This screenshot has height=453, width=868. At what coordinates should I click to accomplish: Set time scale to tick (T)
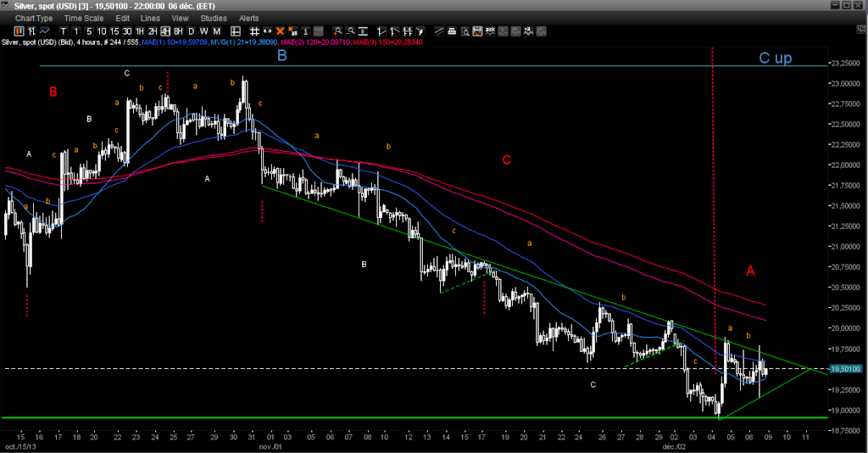63,31
